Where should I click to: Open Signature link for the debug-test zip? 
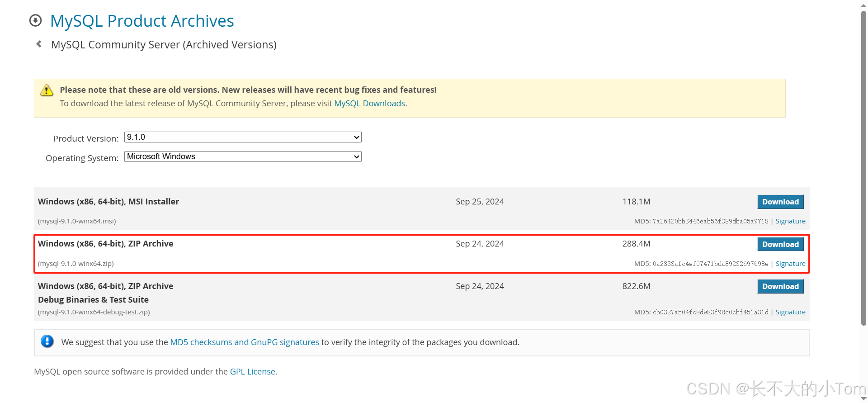[x=790, y=312]
